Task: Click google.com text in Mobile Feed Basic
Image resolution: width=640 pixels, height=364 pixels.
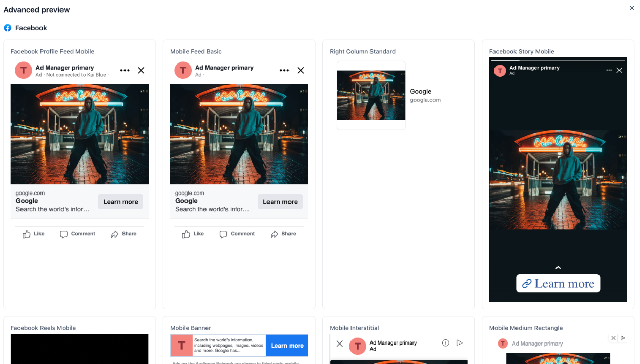Action: [x=190, y=193]
